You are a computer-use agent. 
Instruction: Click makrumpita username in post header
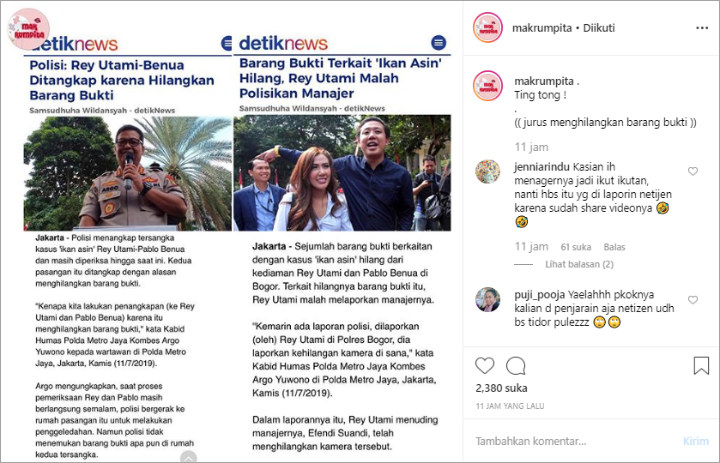[x=542, y=28]
